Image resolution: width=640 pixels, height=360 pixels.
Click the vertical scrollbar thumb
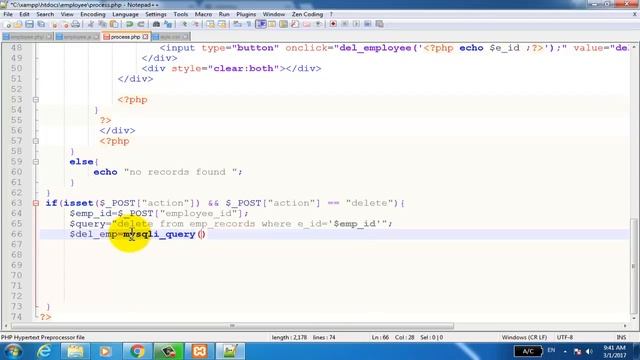[x=634, y=265]
